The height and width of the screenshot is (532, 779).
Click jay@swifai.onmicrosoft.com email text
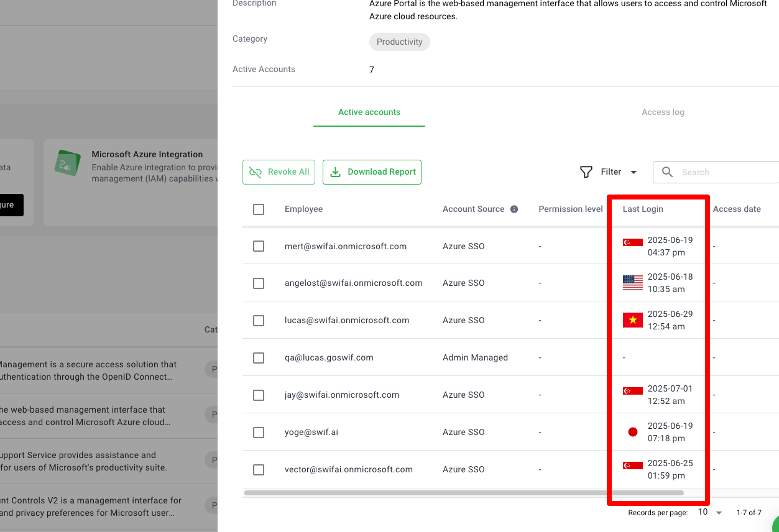point(342,395)
